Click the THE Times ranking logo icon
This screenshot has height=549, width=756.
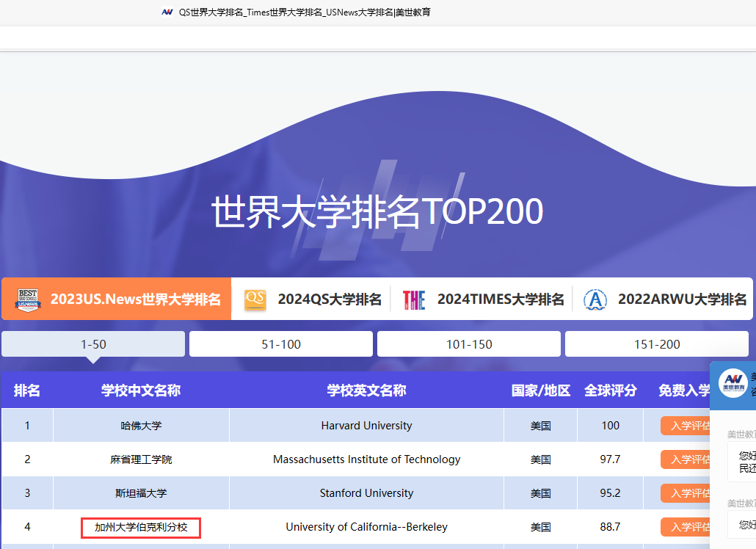(414, 299)
